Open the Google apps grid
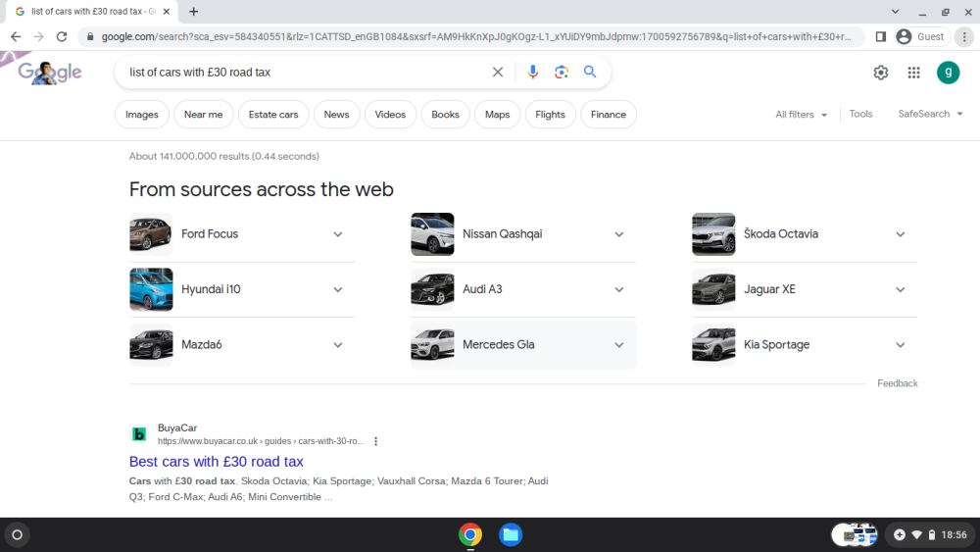The image size is (980, 552). pos(913,73)
